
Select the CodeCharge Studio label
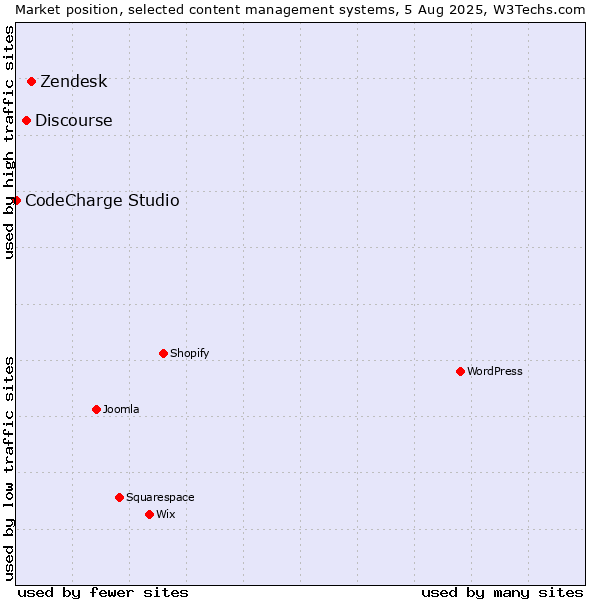tap(102, 201)
